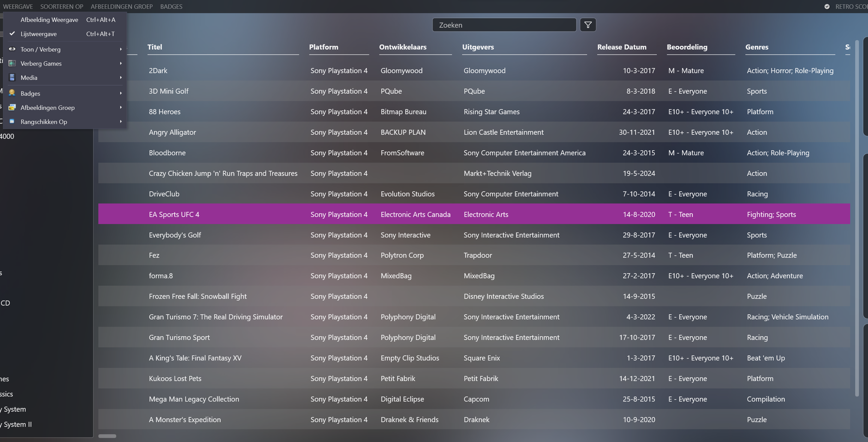Expand the Media submenu arrow

pos(121,77)
